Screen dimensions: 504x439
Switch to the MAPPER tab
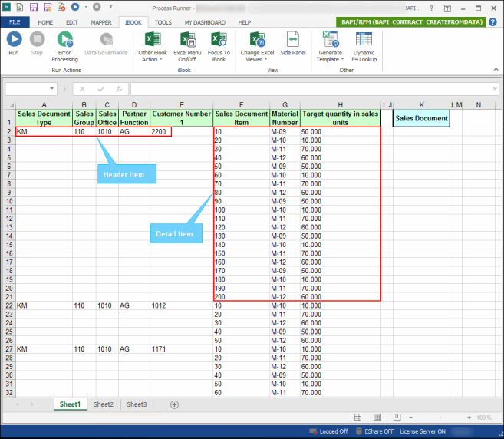click(101, 22)
